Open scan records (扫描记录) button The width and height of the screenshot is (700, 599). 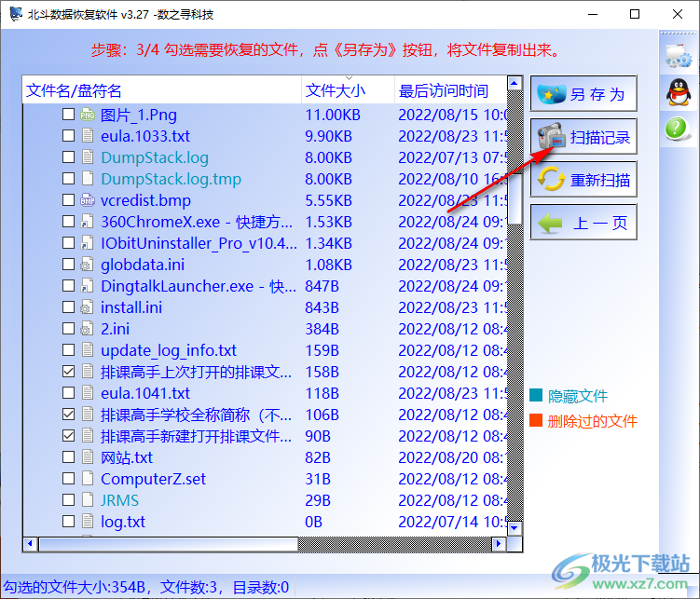[583, 137]
